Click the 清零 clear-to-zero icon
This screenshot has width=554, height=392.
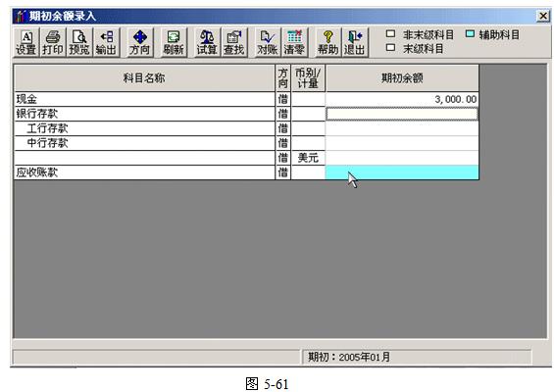pyautogui.click(x=294, y=43)
